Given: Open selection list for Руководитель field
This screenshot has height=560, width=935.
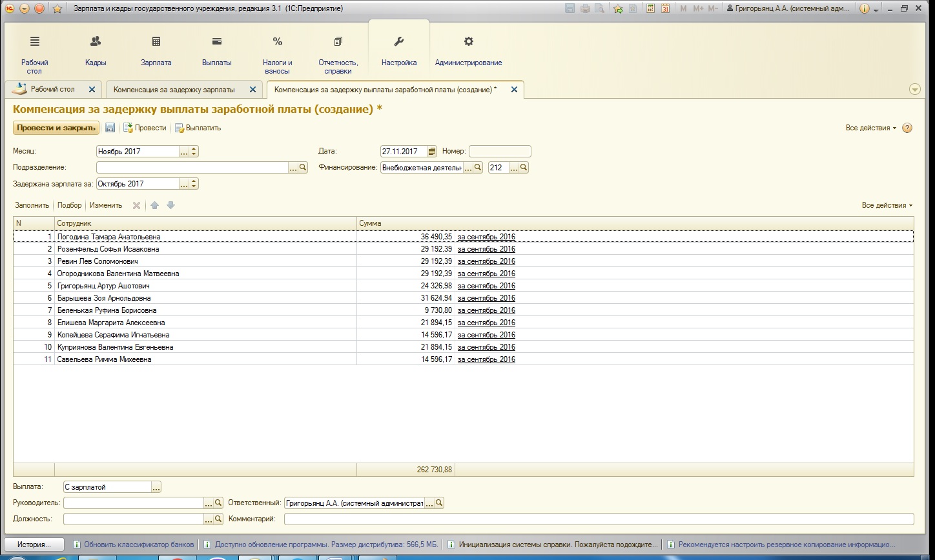Looking at the screenshot, I should 209,503.
